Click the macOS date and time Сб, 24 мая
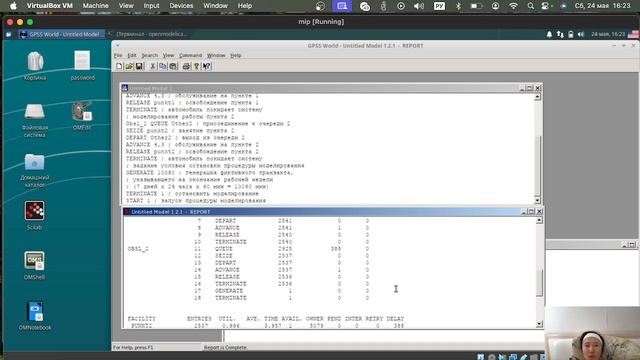Image resolution: width=640 pixels, height=360 pixels. 602,6
